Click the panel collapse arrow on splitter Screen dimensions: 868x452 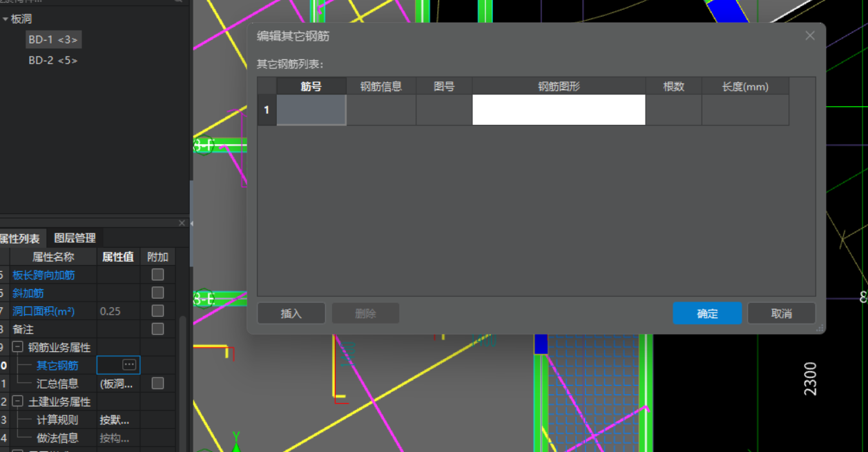tap(191, 223)
